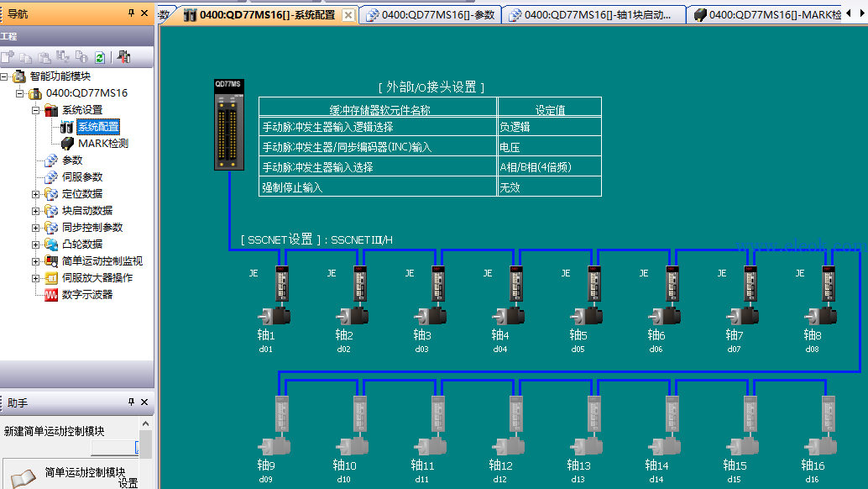
Task: Click the 无效 forced stop value cell
Action: coord(549,187)
